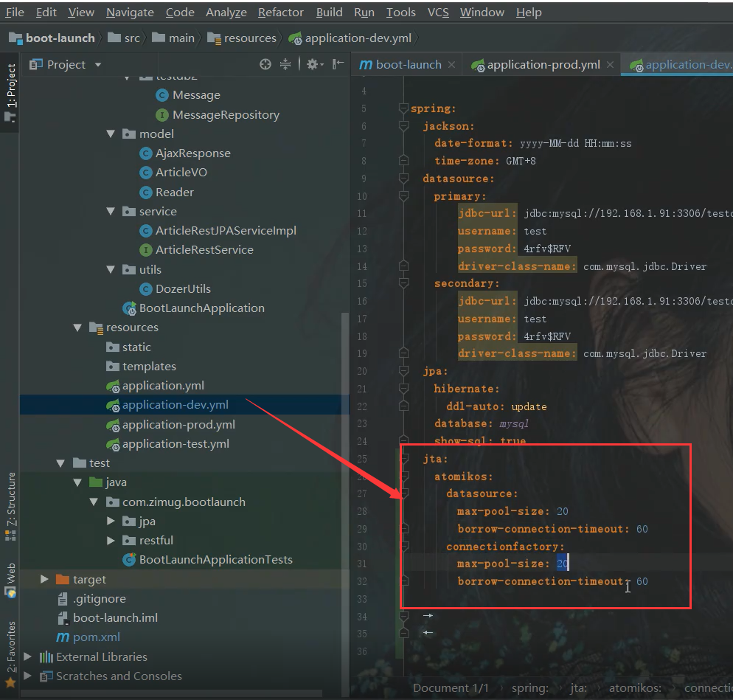This screenshot has height=700, width=733.
Task: Collapse the com.zimug.bootlaunch package
Action: (94, 502)
